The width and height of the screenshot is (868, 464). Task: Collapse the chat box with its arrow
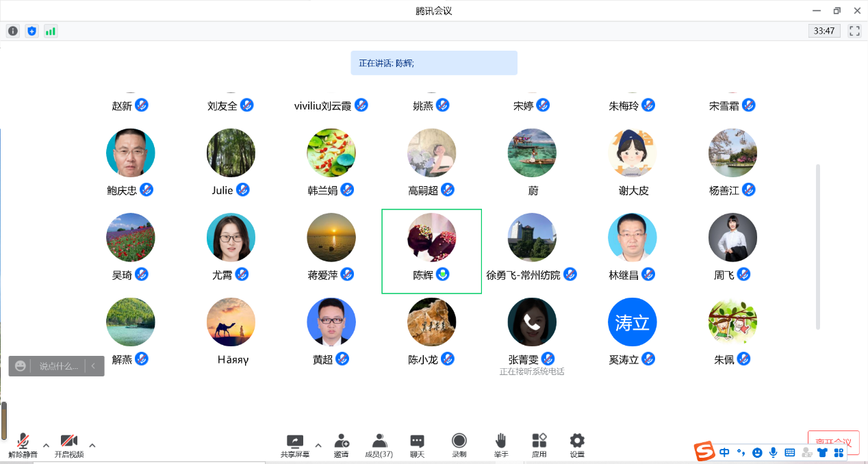click(94, 366)
